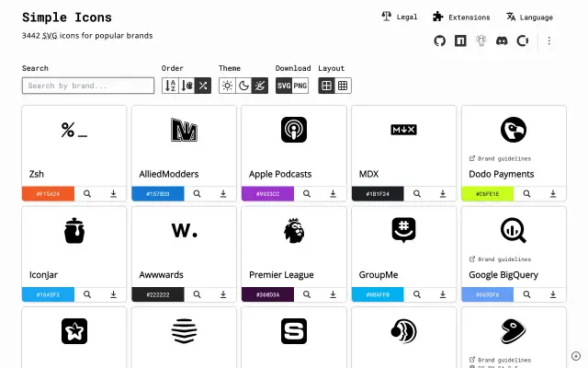Open Google BigQuery brand guidelines link
The image size is (588, 368).
coord(500,259)
